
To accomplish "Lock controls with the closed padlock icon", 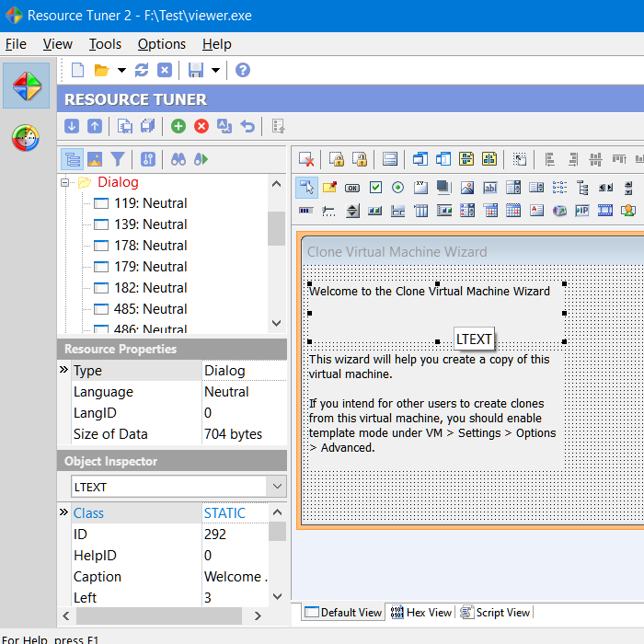I will [x=337, y=159].
